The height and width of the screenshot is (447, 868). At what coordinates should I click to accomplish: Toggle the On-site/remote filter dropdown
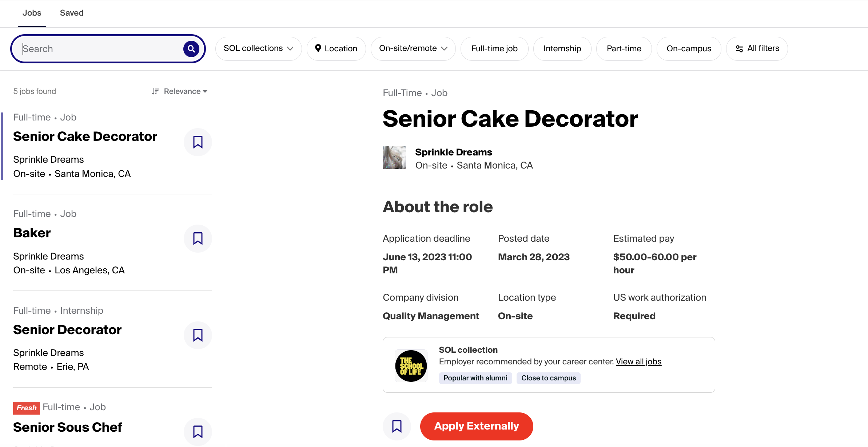(413, 48)
